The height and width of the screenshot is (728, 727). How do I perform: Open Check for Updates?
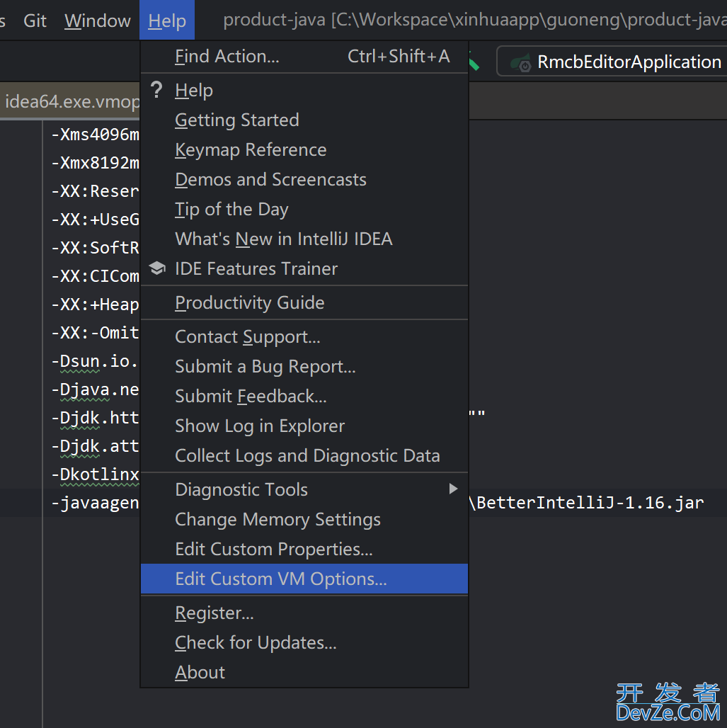(256, 642)
